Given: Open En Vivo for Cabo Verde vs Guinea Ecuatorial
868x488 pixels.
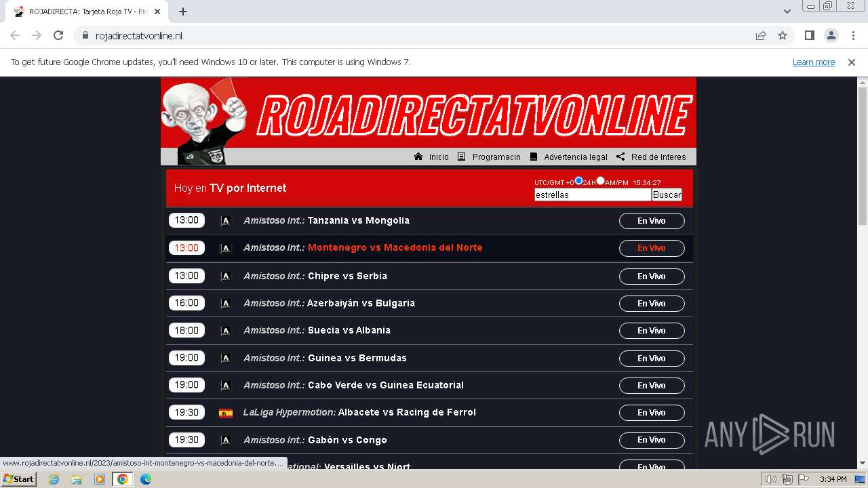Looking at the screenshot, I should pyautogui.click(x=652, y=386).
